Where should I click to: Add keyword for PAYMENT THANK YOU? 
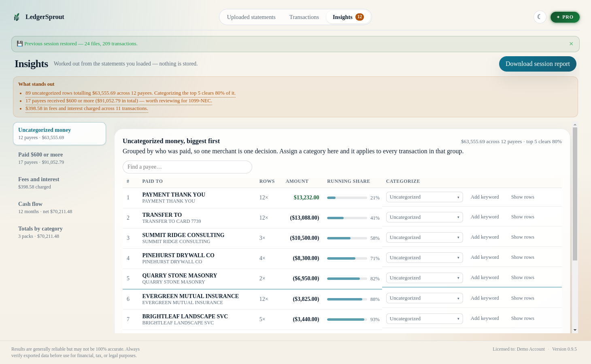(485, 197)
